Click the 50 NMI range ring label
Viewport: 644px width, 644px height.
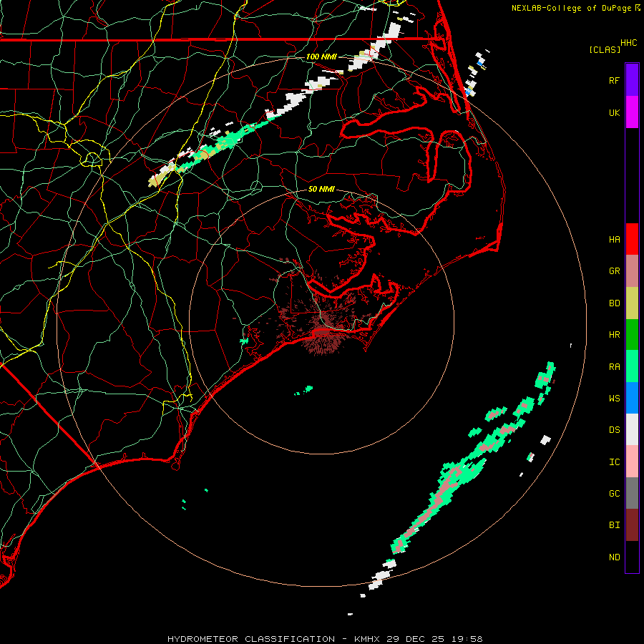point(321,189)
